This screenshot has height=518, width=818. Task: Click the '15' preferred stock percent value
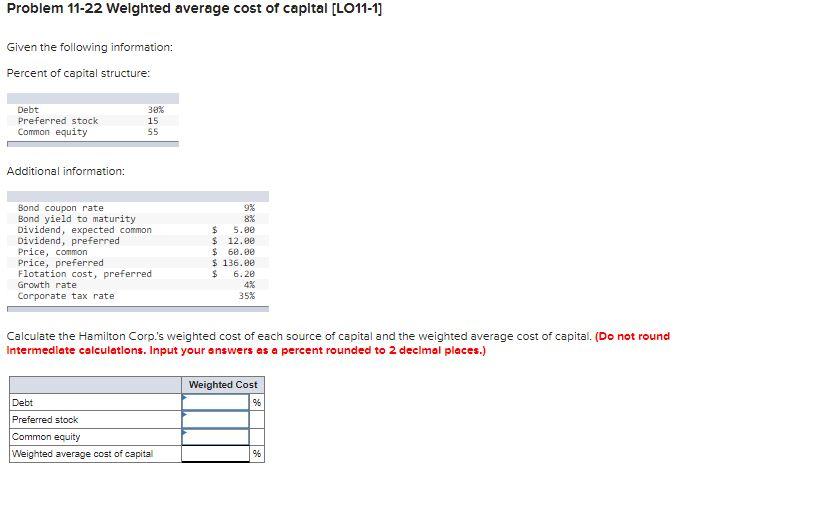pos(153,121)
